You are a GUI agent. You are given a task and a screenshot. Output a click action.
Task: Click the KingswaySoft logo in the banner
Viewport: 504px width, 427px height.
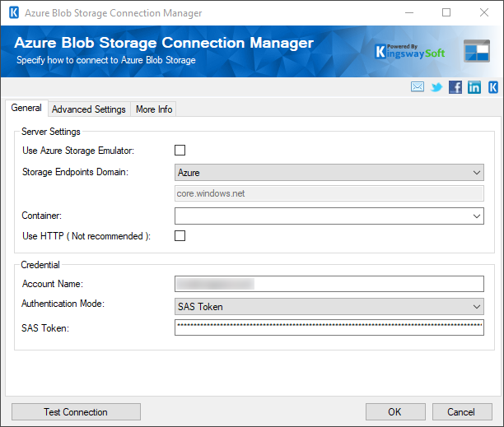410,51
